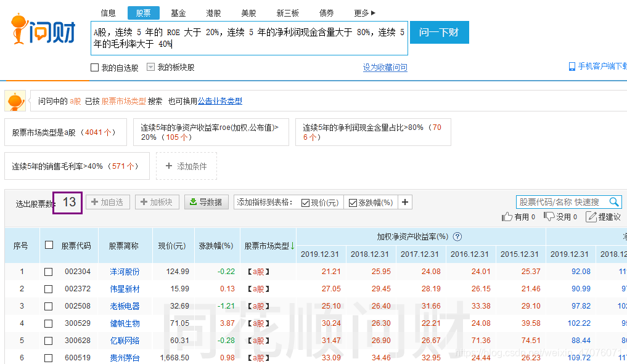Check the checkbox for 亿联网络 row
This screenshot has width=627, height=364.
pyautogui.click(x=48, y=341)
